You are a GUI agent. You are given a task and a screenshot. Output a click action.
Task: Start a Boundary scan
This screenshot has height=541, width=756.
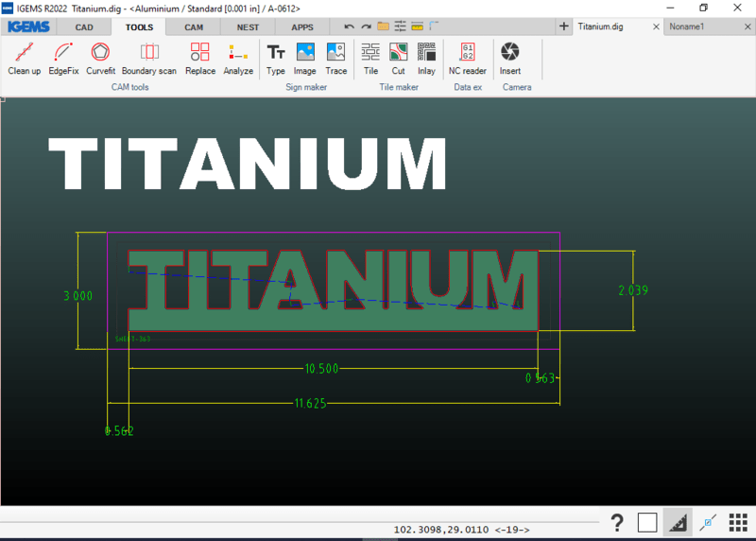pos(149,59)
